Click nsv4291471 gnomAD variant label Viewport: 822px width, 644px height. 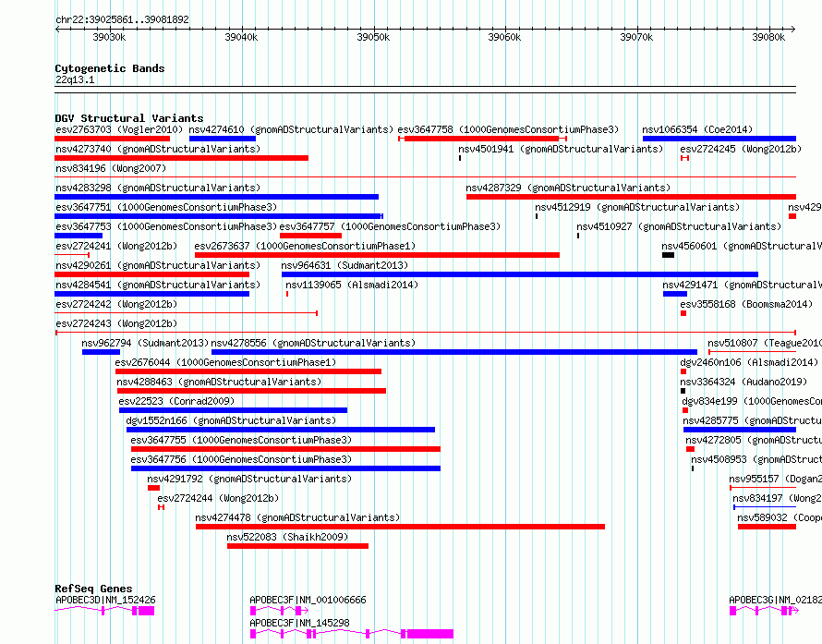pos(742,285)
